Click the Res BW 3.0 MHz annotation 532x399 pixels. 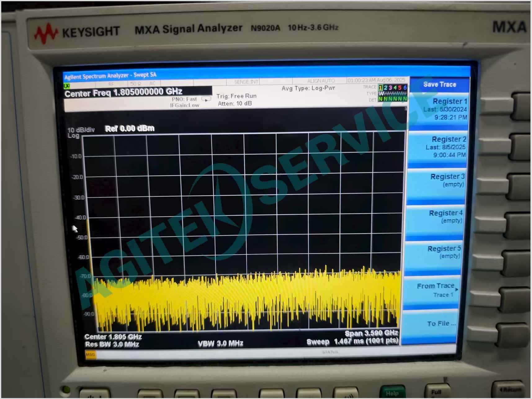pos(112,344)
